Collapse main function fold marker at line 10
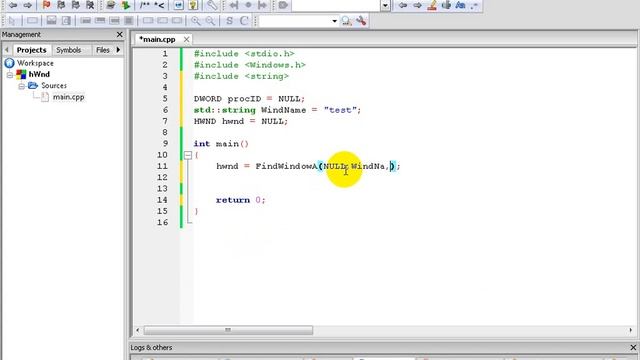Viewport: 640px width, 360px height. pos(187,155)
